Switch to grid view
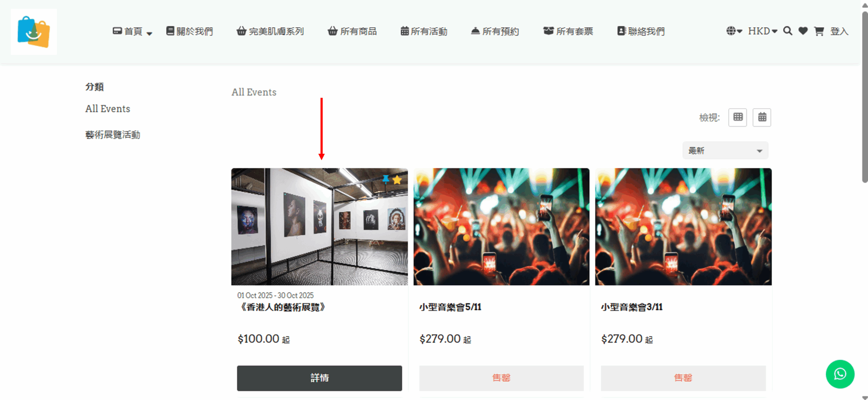The height and width of the screenshot is (400, 868). pos(737,117)
